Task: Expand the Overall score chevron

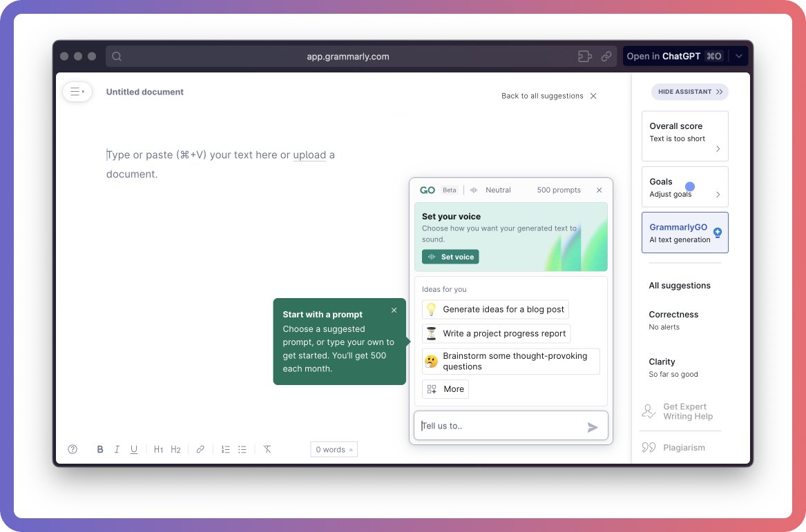Action: [x=718, y=149]
